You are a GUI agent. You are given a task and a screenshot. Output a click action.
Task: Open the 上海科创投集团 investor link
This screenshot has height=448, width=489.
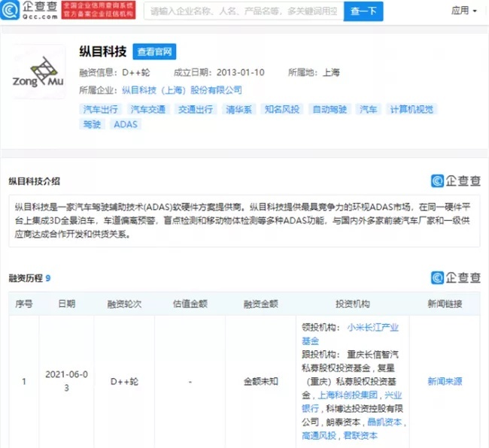pyautogui.click(x=348, y=395)
